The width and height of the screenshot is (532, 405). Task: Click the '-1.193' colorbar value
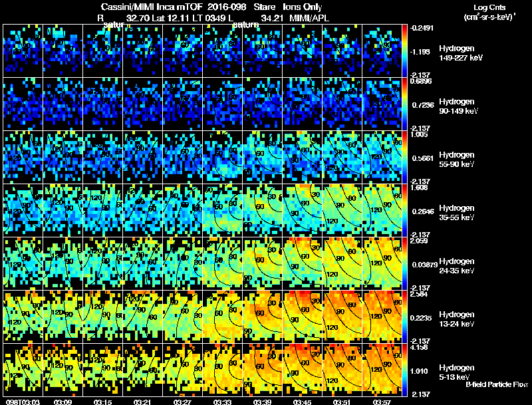420,52
